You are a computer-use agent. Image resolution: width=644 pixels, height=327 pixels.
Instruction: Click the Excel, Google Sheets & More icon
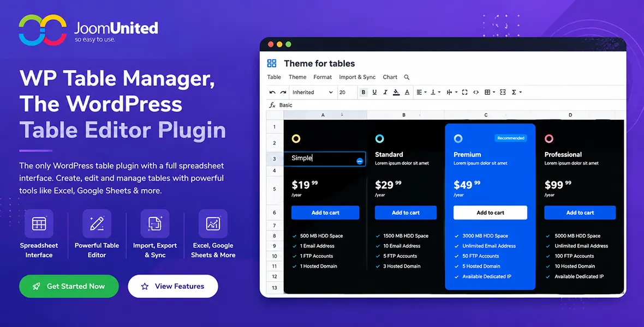pyautogui.click(x=213, y=223)
